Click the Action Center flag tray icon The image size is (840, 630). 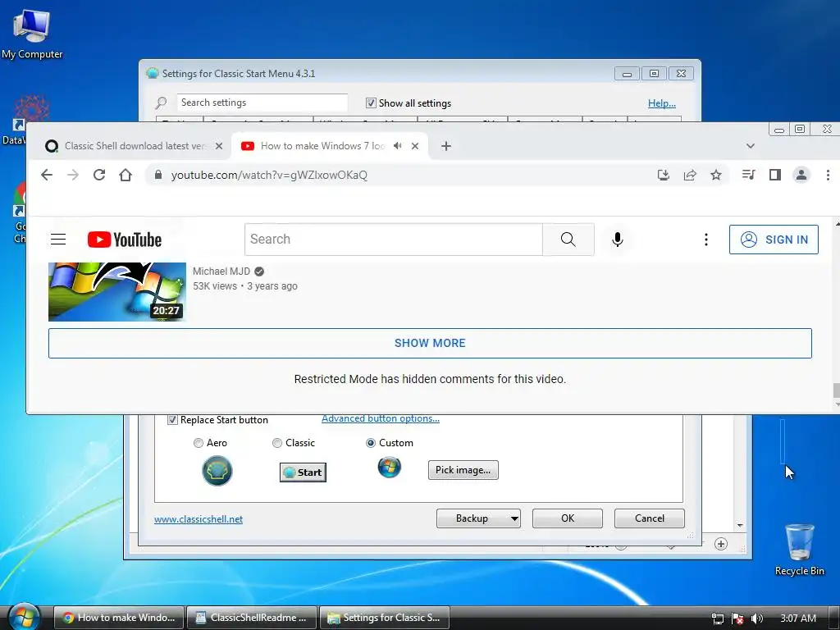(x=737, y=619)
